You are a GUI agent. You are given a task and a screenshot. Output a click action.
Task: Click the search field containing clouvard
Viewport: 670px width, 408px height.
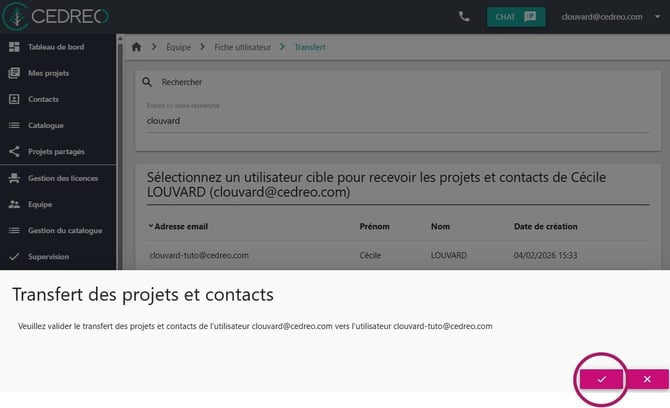click(x=398, y=121)
